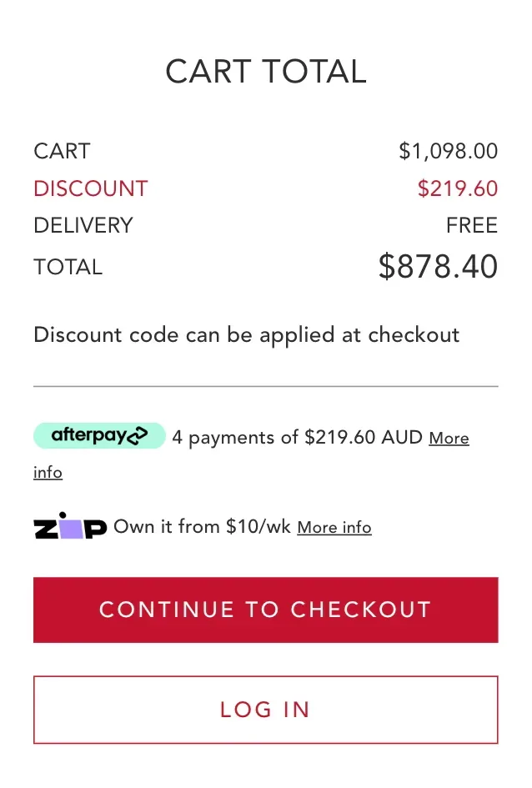Select the LOG IN button
532x788 pixels.
coord(265,710)
